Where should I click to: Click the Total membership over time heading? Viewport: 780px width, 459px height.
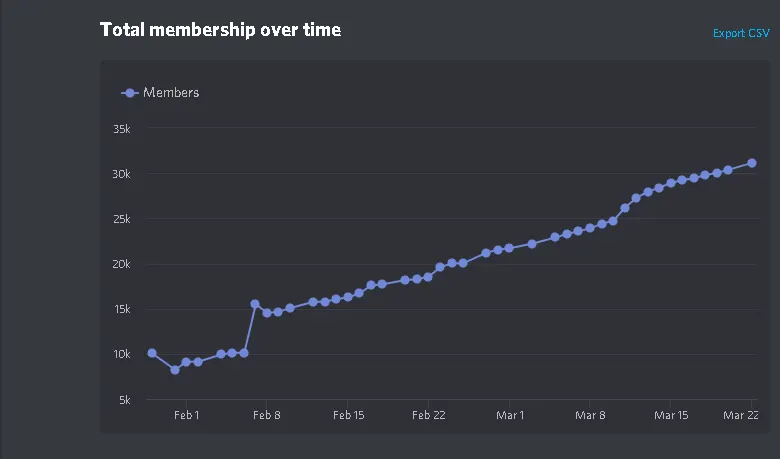point(221,30)
